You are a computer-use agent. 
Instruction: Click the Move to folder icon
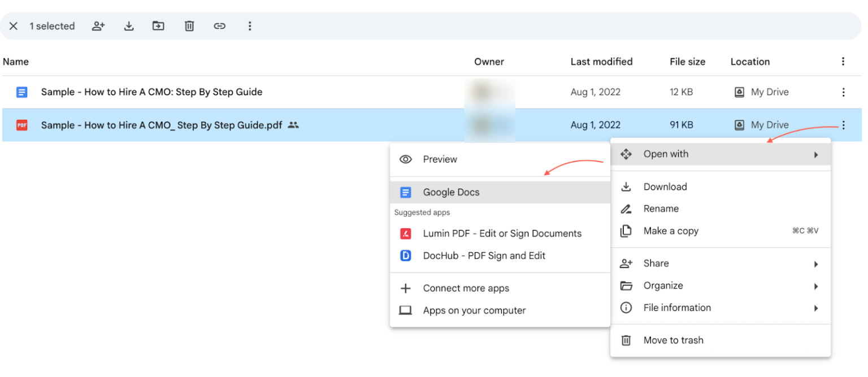click(x=158, y=26)
